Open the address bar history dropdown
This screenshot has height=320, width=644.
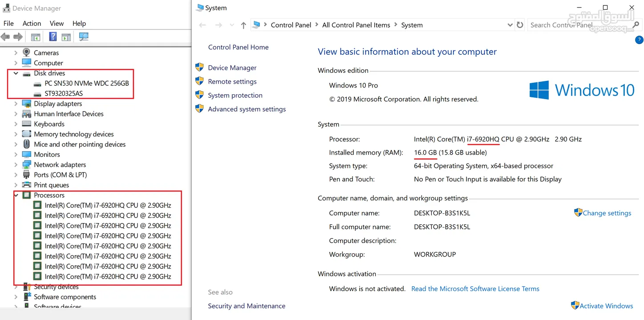pyautogui.click(x=510, y=25)
